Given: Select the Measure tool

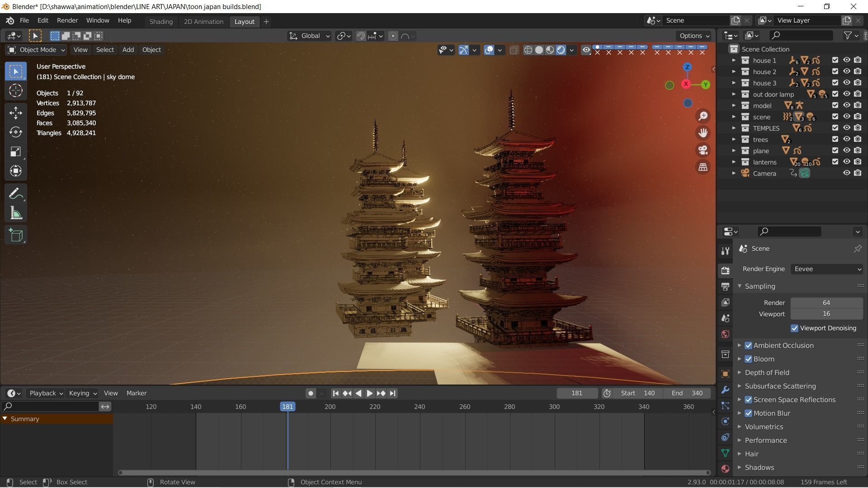Looking at the screenshot, I should (x=16, y=213).
